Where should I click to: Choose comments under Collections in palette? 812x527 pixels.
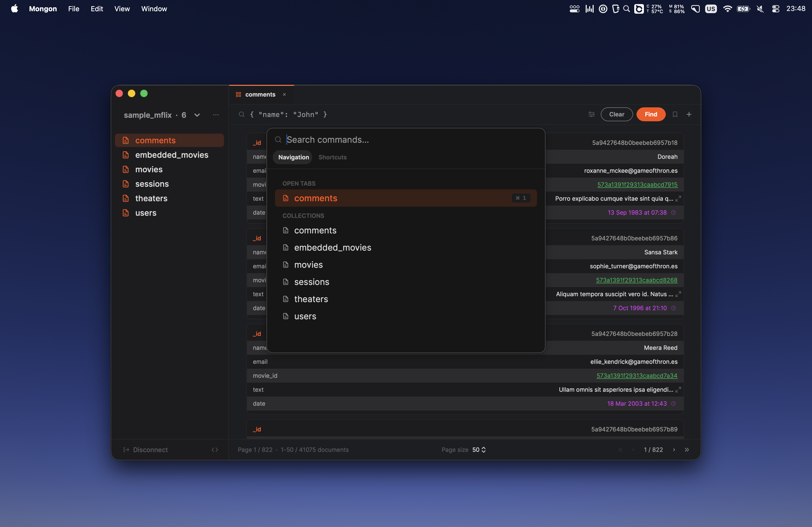[x=406, y=230]
